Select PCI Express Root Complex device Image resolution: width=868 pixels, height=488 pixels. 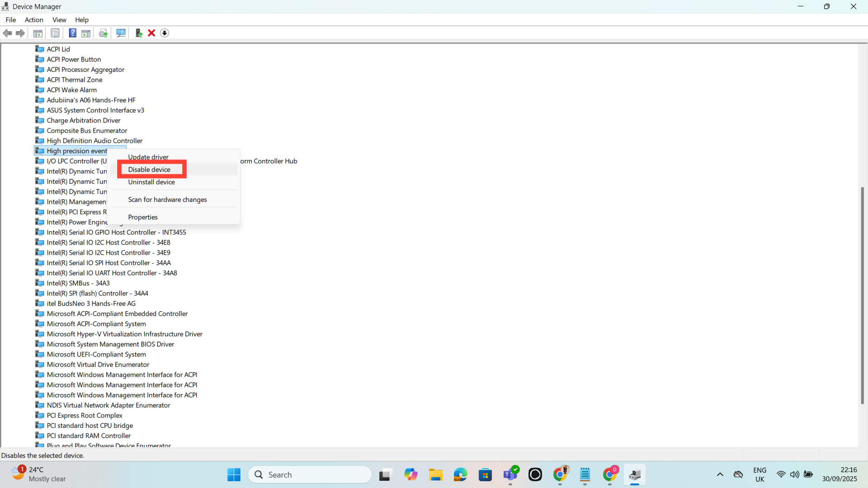85,416
